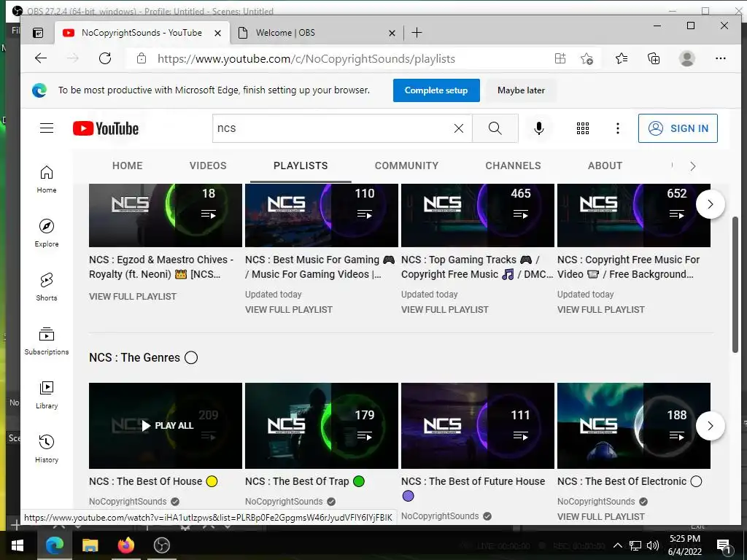Click the SIGN IN button
Image resolution: width=747 pixels, height=560 pixels.
[678, 128]
